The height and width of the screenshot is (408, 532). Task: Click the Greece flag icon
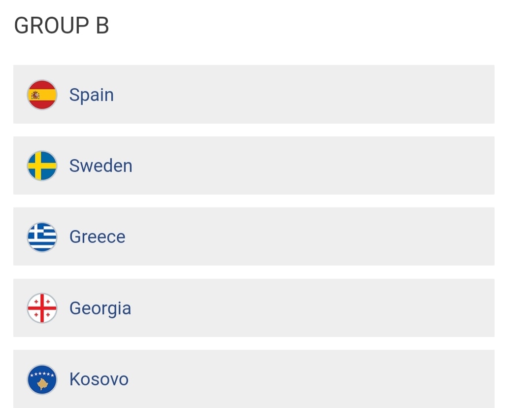(42, 237)
